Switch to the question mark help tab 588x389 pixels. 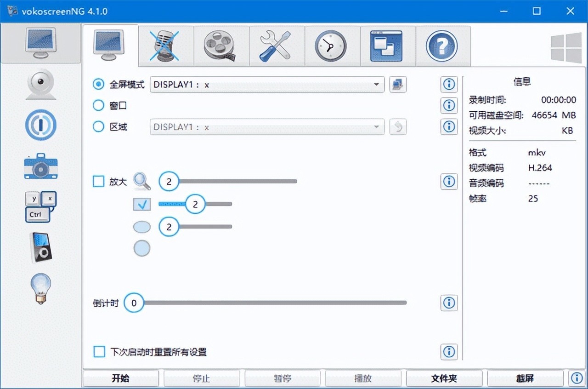tap(443, 46)
